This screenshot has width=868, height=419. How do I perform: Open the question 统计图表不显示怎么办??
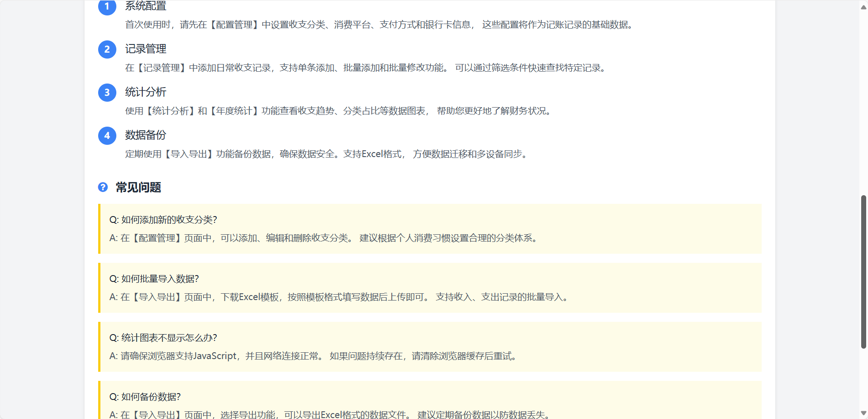163,338
